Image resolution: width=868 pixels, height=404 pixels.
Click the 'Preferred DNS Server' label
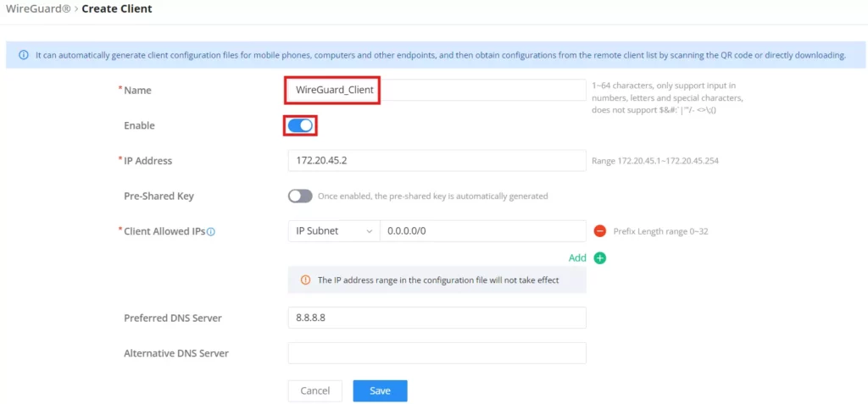[173, 318]
